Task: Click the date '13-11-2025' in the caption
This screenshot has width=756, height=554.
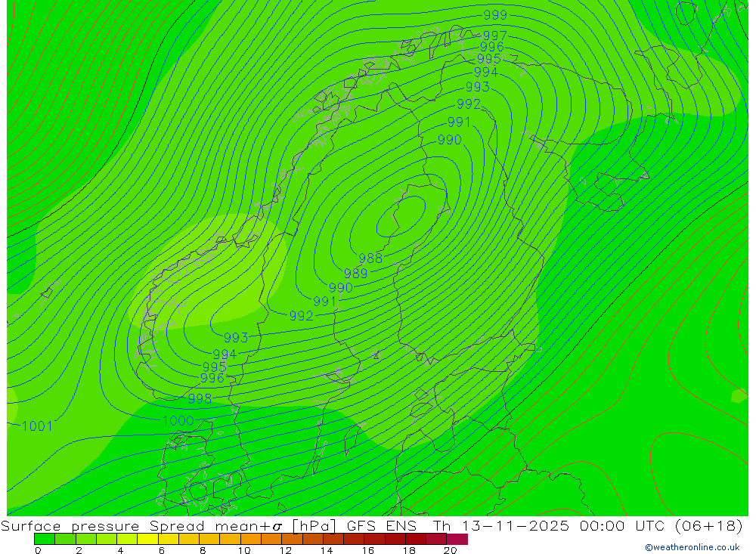Action: coord(516,525)
